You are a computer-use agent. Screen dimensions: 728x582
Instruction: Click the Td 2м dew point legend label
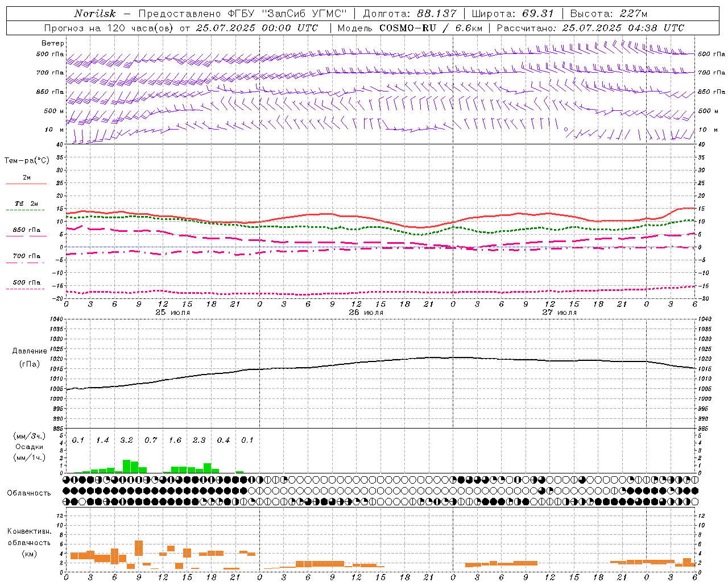(27, 203)
